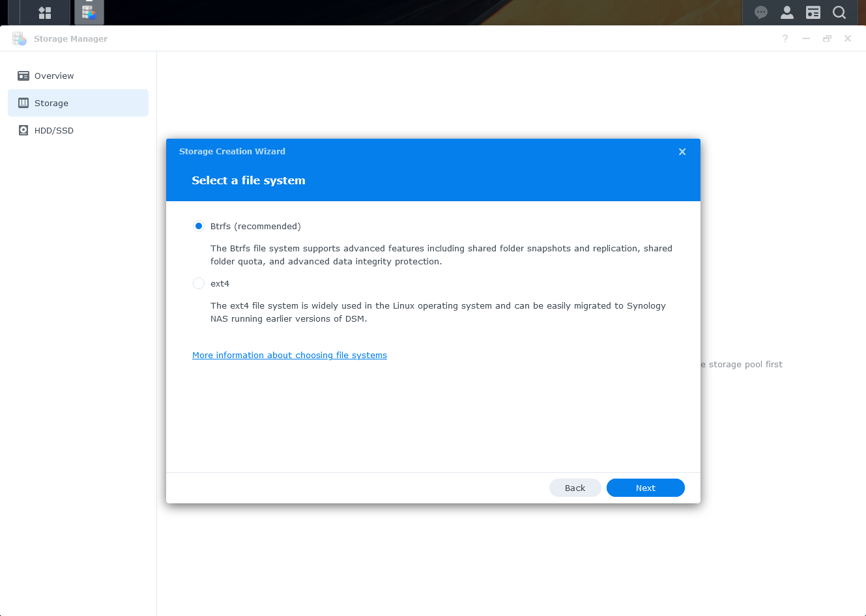Open More information about choosing file systems

click(x=289, y=355)
